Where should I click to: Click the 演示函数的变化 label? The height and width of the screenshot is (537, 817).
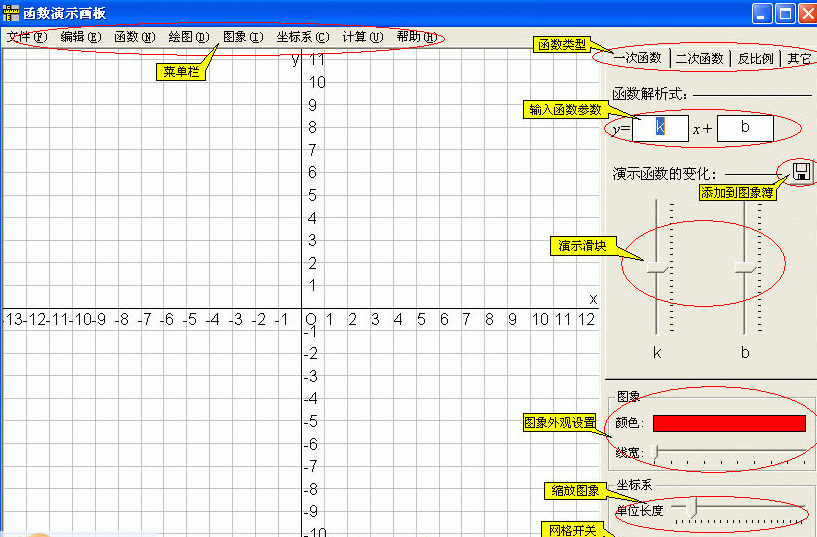click(x=664, y=173)
